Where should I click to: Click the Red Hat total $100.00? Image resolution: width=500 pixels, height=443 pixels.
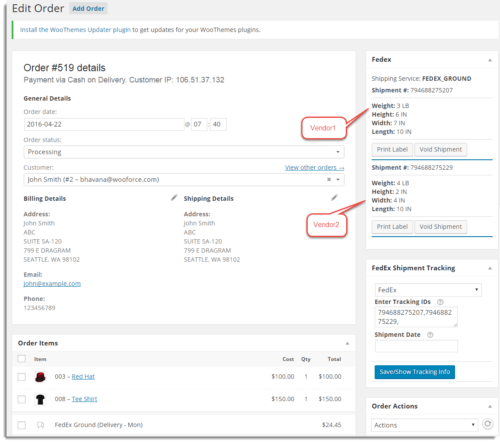[330, 377]
